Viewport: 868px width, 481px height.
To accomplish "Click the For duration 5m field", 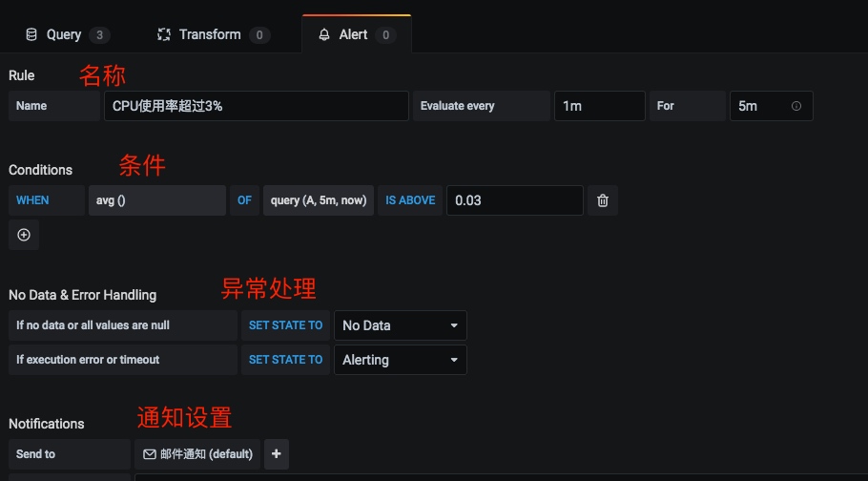I will [758, 106].
